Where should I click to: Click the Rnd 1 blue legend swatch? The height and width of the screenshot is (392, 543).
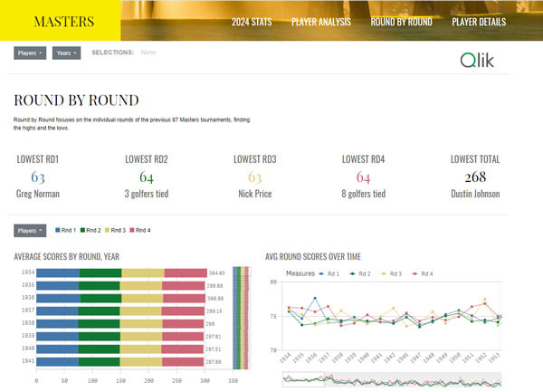point(58,230)
